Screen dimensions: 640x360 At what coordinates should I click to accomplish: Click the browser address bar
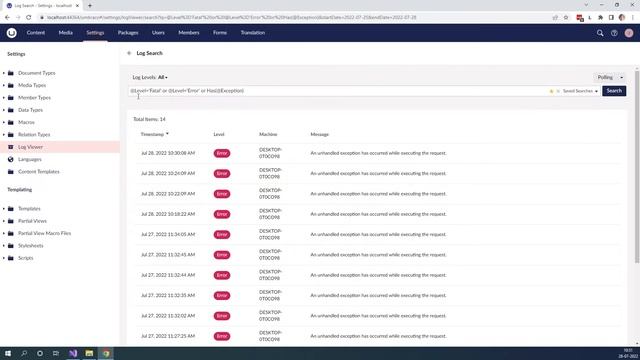pos(294,18)
